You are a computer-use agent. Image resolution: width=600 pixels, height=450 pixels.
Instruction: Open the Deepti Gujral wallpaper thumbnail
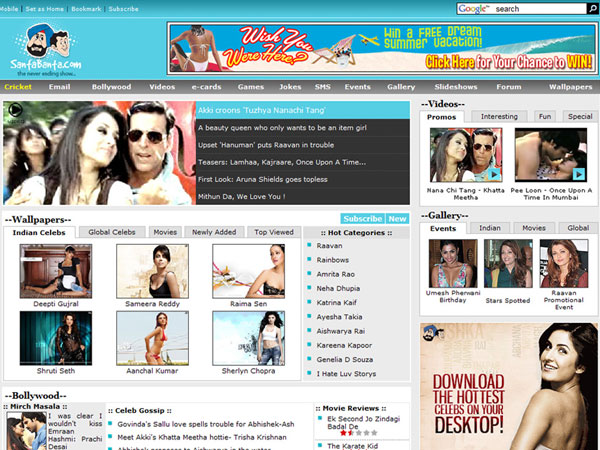click(x=56, y=271)
